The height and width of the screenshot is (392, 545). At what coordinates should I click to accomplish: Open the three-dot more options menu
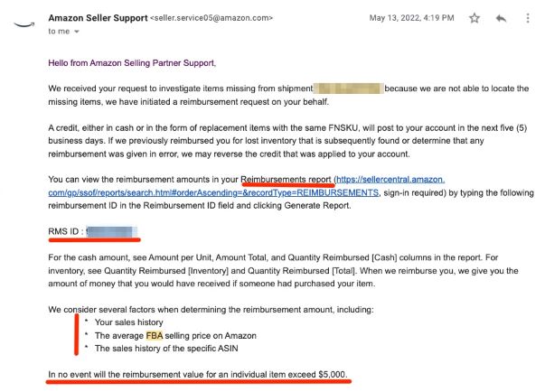(x=528, y=18)
